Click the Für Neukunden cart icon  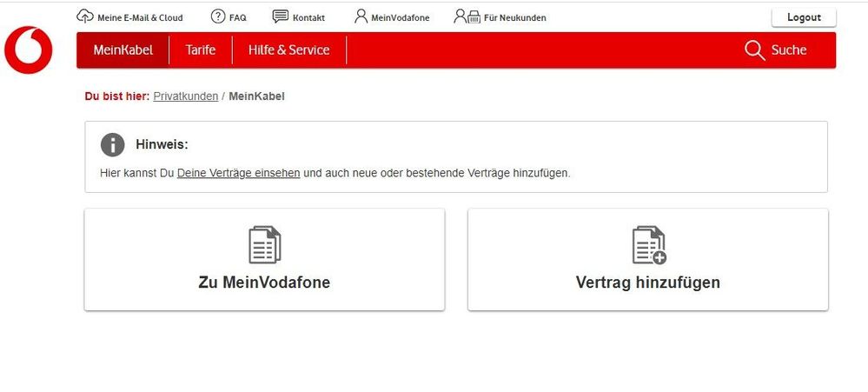click(467, 17)
